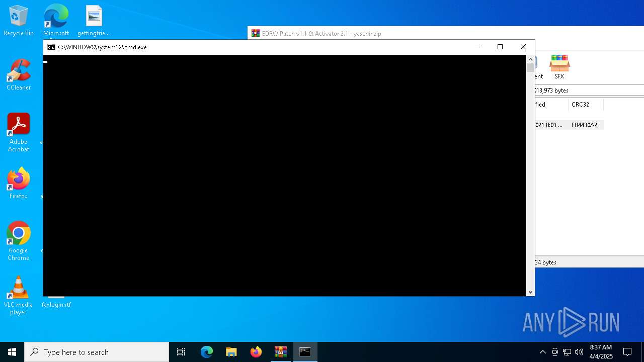Switch to WinRAR in the taskbar

coord(281,352)
